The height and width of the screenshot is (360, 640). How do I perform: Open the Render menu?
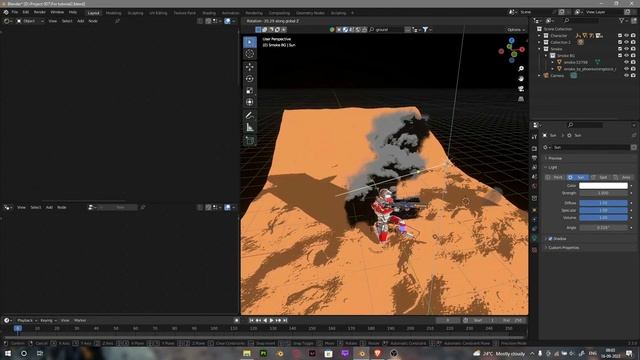coord(40,12)
